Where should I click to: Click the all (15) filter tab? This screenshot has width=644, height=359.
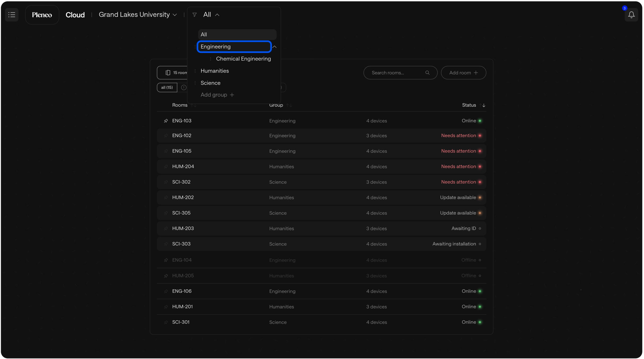167,88
